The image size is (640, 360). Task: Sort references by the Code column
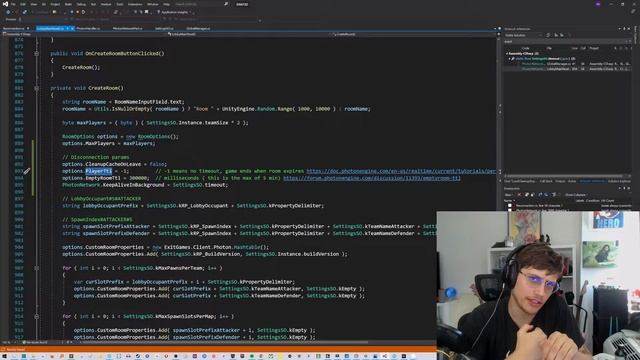click(526, 48)
